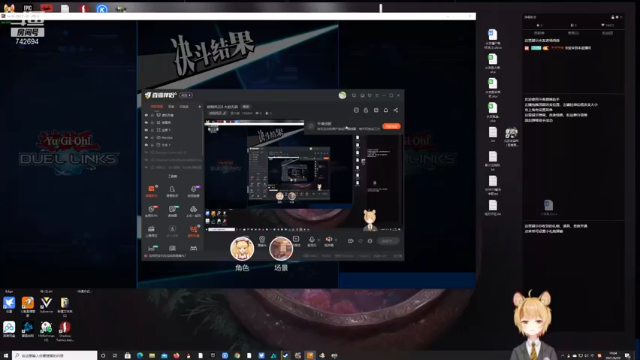Lock the Honoka source layer
This screenshot has width=640, height=360.
point(152,138)
